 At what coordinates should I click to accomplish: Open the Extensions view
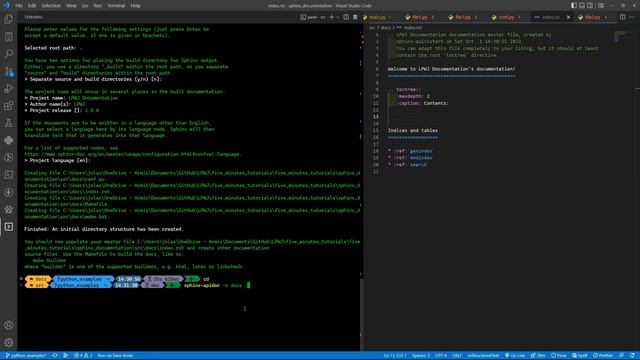coord(9,106)
